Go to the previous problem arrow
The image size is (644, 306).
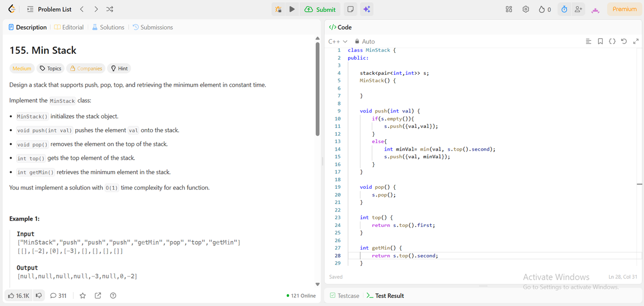(x=81, y=9)
